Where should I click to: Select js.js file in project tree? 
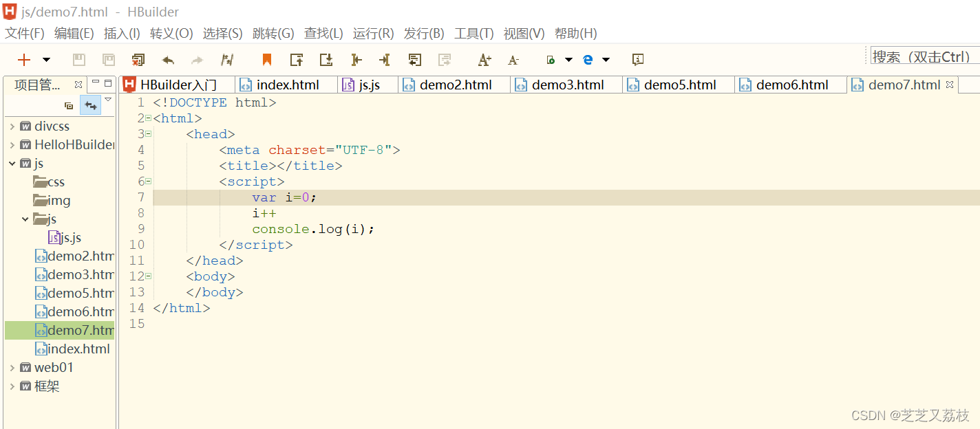coord(65,238)
